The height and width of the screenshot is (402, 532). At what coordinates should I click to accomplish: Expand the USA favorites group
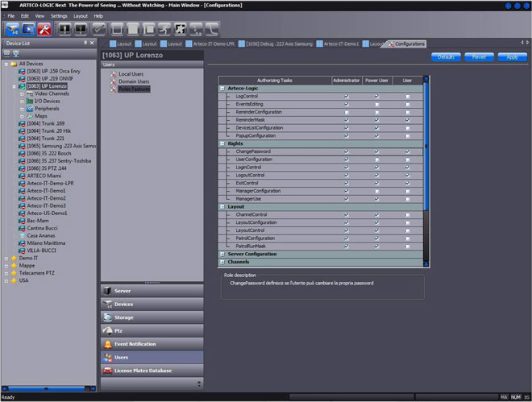coord(6,280)
